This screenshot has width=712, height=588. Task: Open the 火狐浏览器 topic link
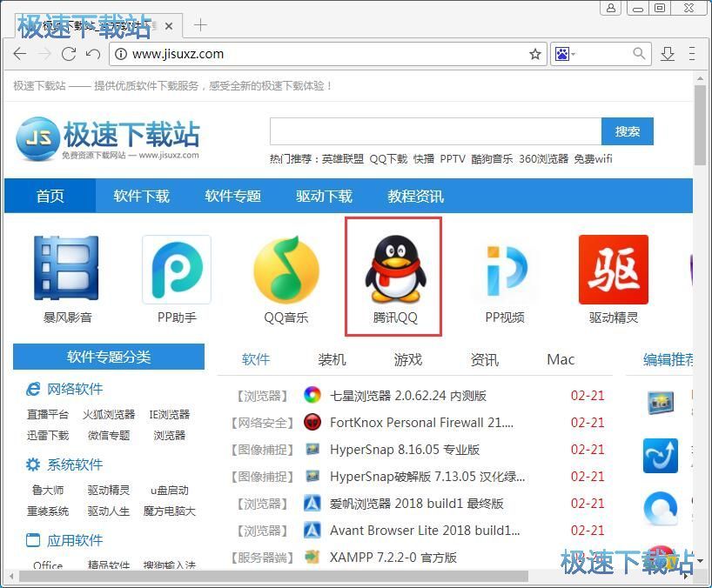tap(109, 414)
